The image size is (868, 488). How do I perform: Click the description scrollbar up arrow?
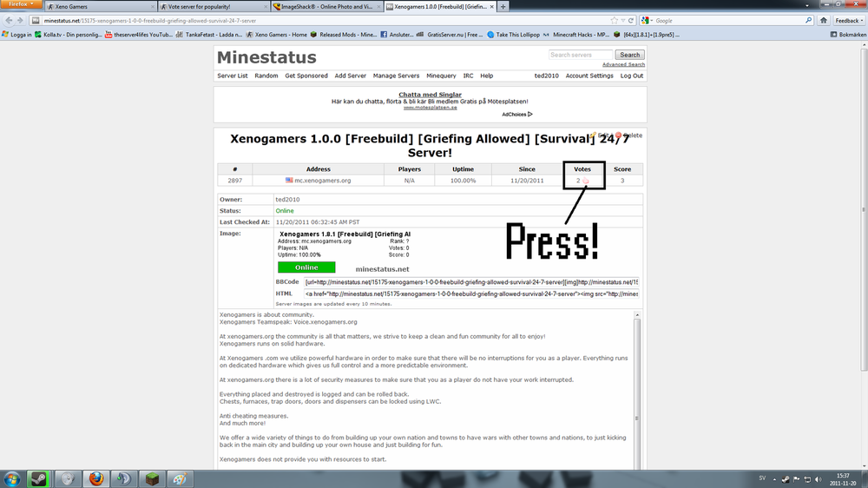tap(637, 314)
